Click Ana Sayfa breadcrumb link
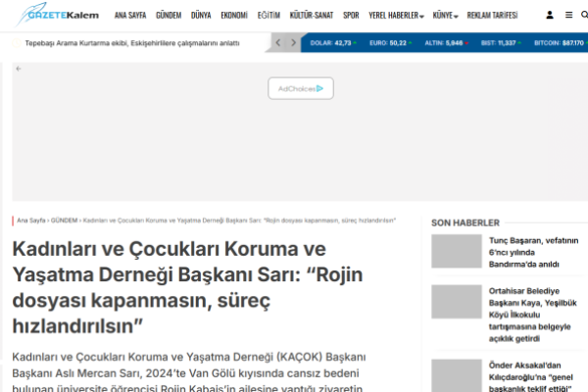588x392 pixels. click(31, 220)
